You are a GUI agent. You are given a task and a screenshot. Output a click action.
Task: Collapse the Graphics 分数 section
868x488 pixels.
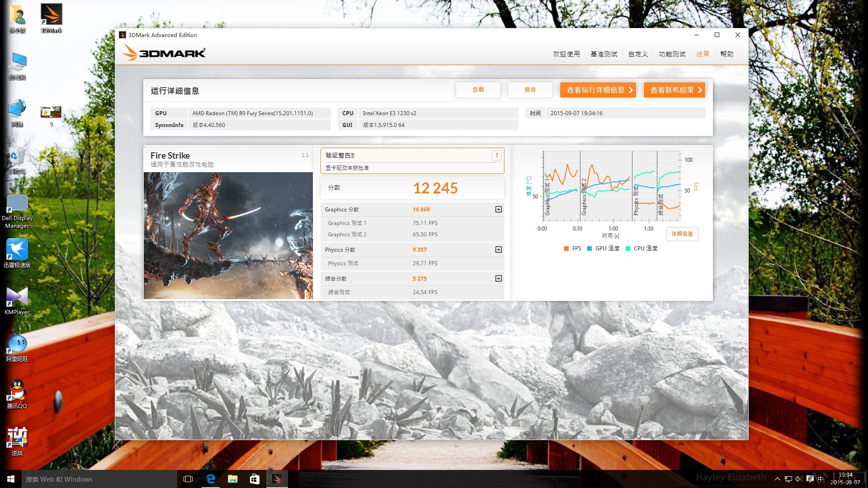pos(498,209)
